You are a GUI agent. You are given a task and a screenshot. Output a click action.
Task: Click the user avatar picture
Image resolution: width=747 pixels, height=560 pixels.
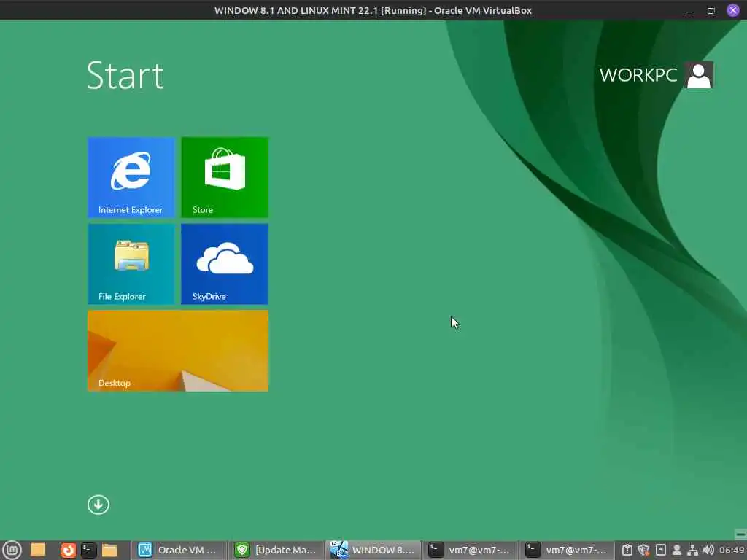[x=699, y=75]
